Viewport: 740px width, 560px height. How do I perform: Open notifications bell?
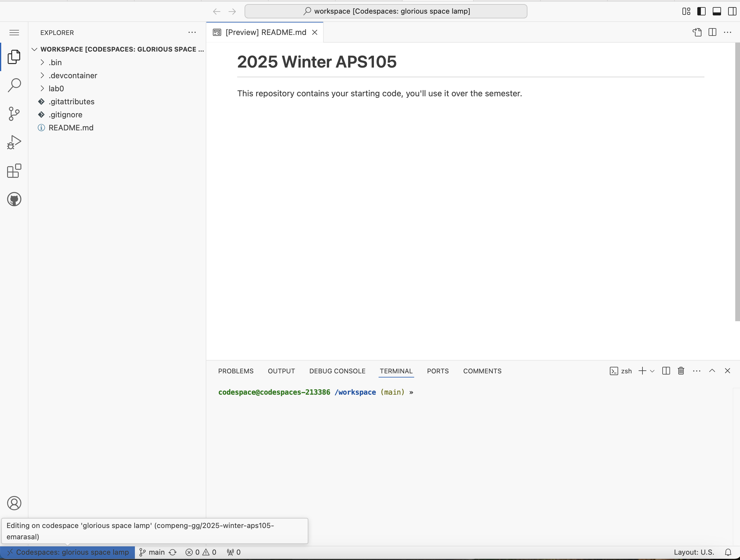point(728,552)
